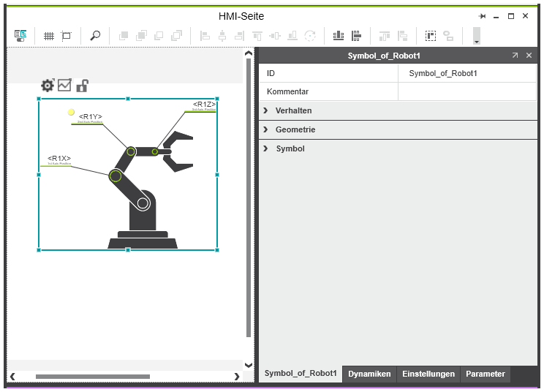Switch to the Dynamiken tab
Viewport: 544px width, 392px height.
[x=369, y=374]
